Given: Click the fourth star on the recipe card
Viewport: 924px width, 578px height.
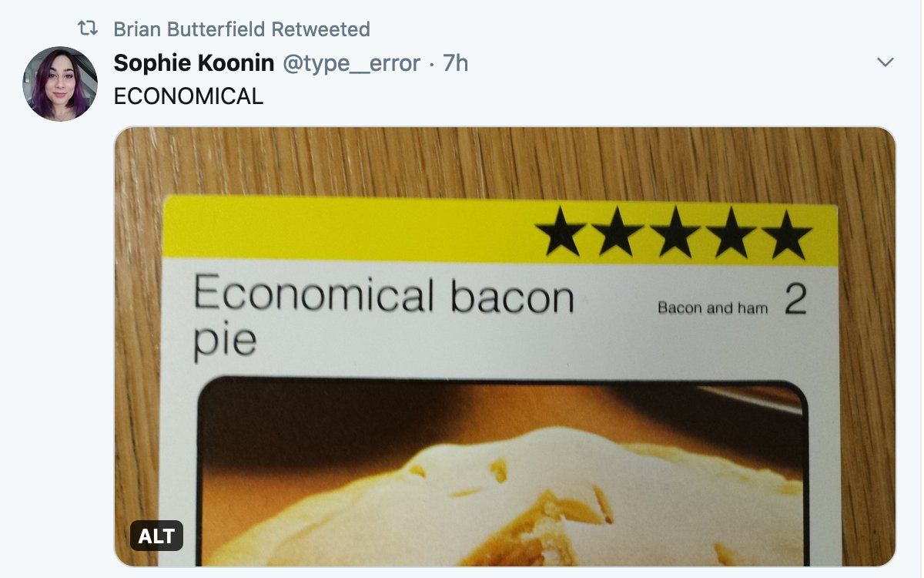Looking at the screenshot, I should click(731, 234).
